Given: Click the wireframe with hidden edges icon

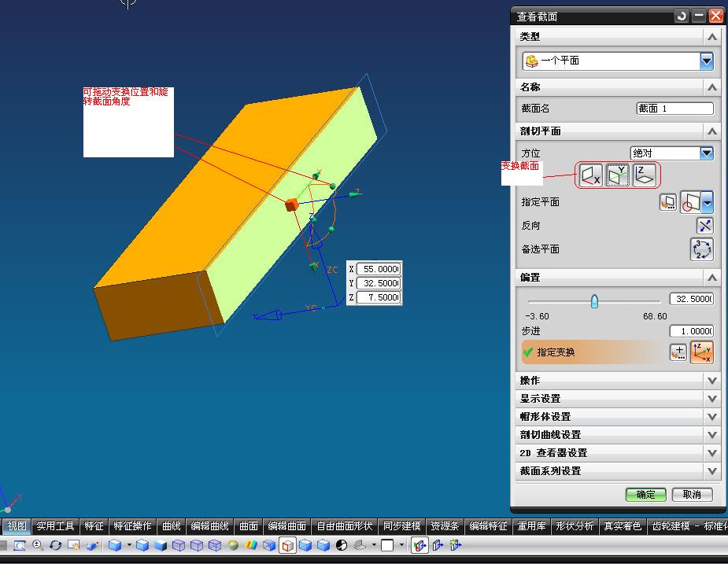Looking at the screenshot, I should pyautogui.click(x=197, y=545).
